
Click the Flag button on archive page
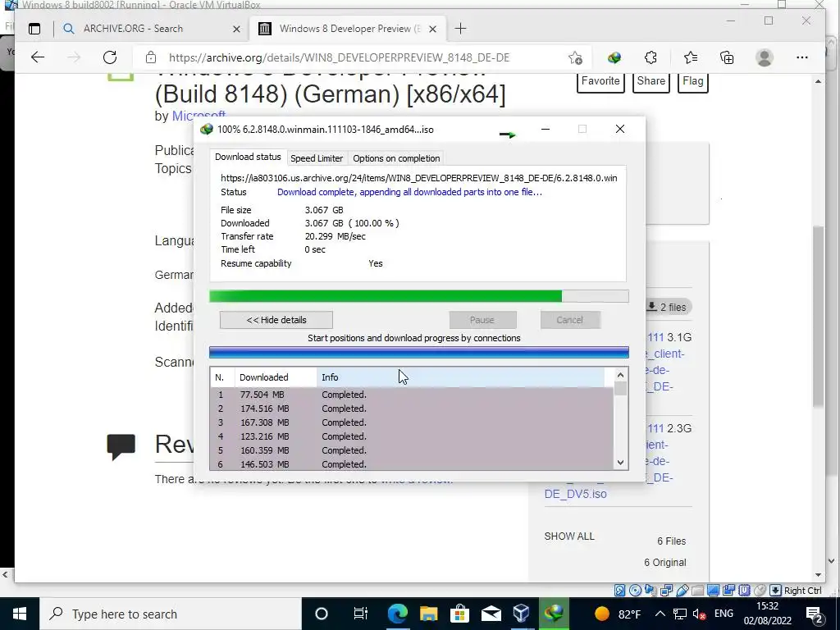(x=692, y=81)
